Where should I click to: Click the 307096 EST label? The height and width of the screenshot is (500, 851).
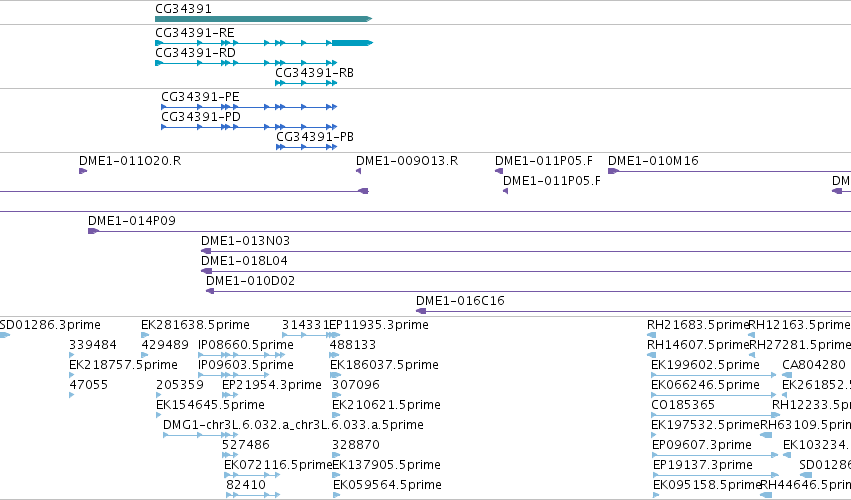pos(356,385)
